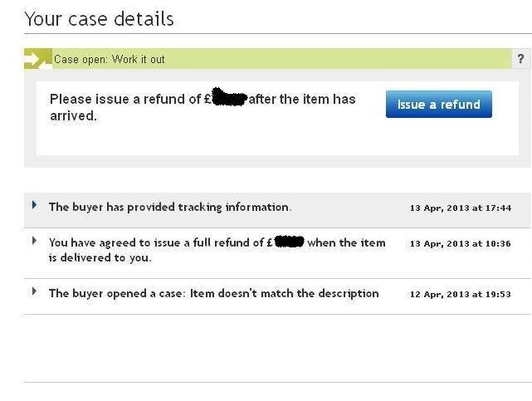The height and width of the screenshot is (401, 532).
Task: Click the blacked-out amount in agreed refund entry
Action: pyautogui.click(x=289, y=242)
